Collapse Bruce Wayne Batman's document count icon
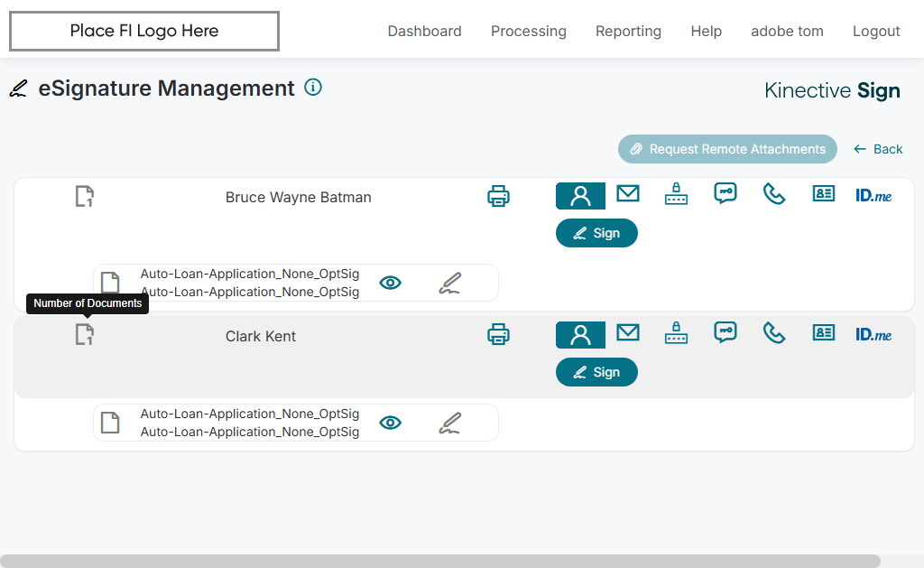This screenshot has height=568, width=924. (x=84, y=196)
